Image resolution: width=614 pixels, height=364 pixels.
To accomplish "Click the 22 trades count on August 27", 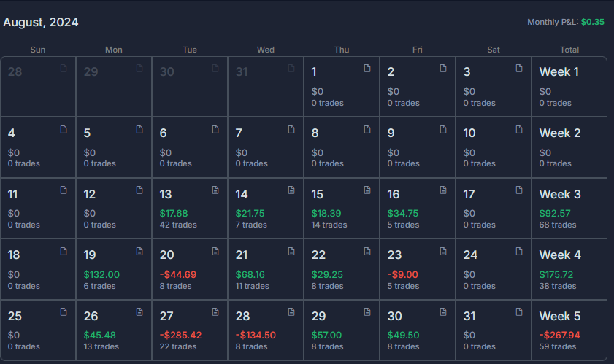I will [178, 346].
